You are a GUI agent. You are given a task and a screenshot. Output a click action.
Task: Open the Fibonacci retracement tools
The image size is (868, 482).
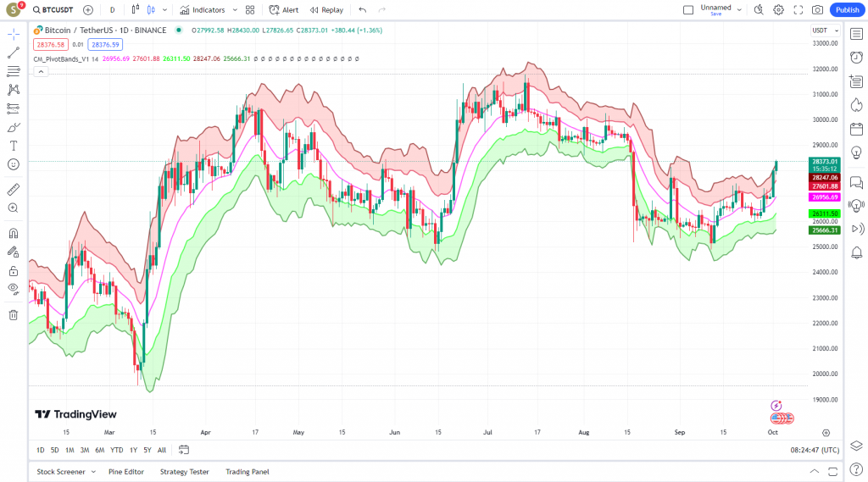click(14, 71)
